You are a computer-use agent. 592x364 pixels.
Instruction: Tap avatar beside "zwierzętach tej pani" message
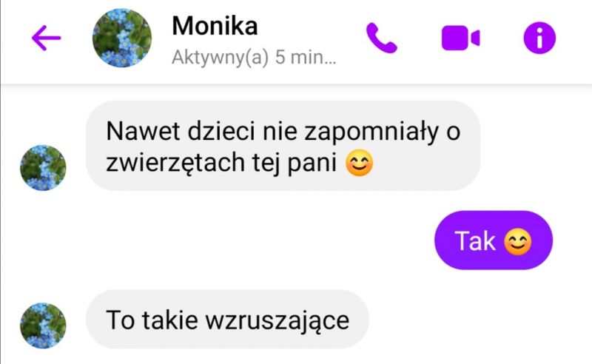pos(43,168)
